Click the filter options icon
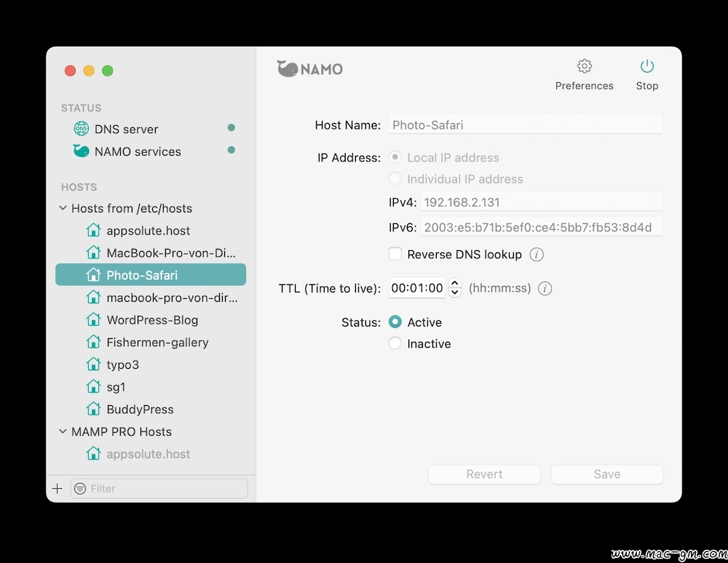 click(x=80, y=488)
